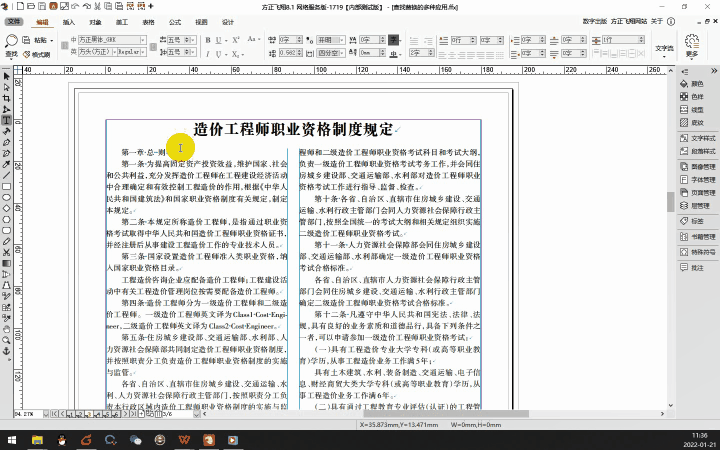
Task: Create a new document from the quick toolbar
Action: coord(20,6)
